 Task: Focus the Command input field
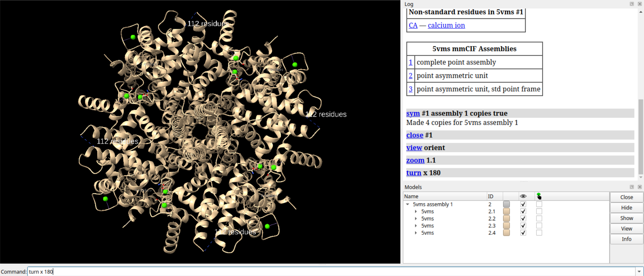click(x=331, y=272)
